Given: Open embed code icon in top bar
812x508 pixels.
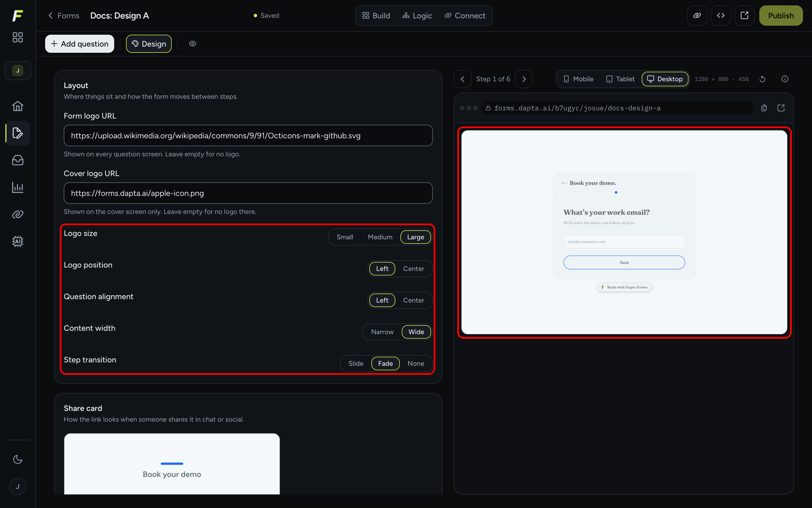Looking at the screenshot, I should pyautogui.click(x=720, y=16).
